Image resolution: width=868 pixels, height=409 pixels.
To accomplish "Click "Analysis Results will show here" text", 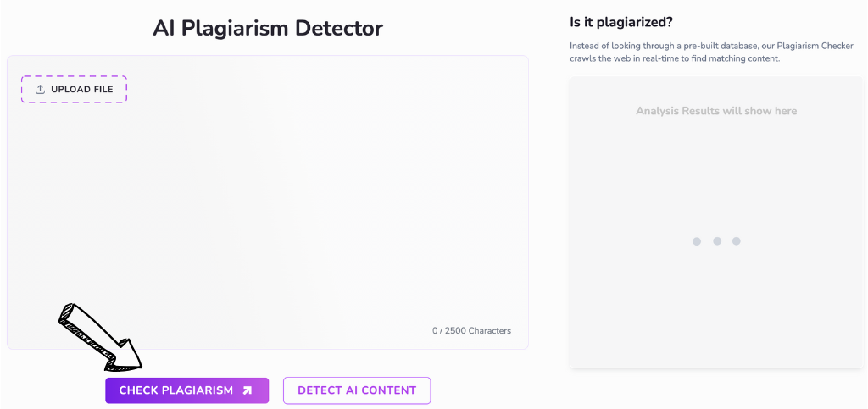I will pyautogui.click(x=716, y=111).
